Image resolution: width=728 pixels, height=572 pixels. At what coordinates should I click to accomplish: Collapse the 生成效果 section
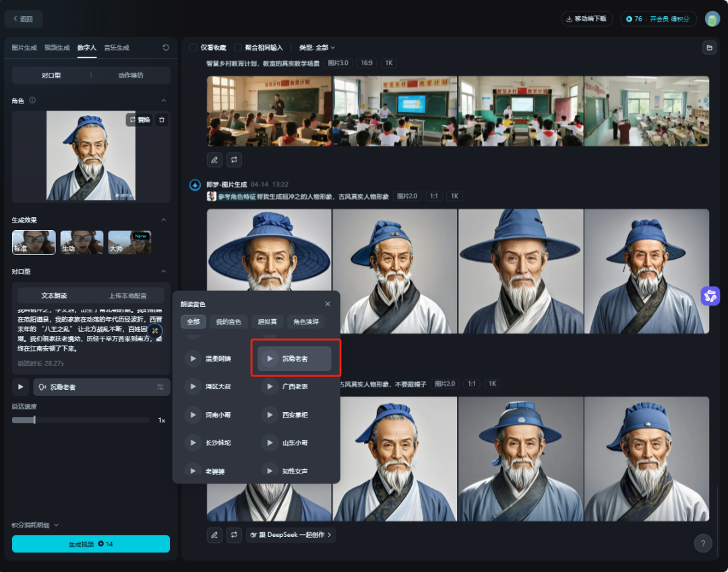point(163,220)
